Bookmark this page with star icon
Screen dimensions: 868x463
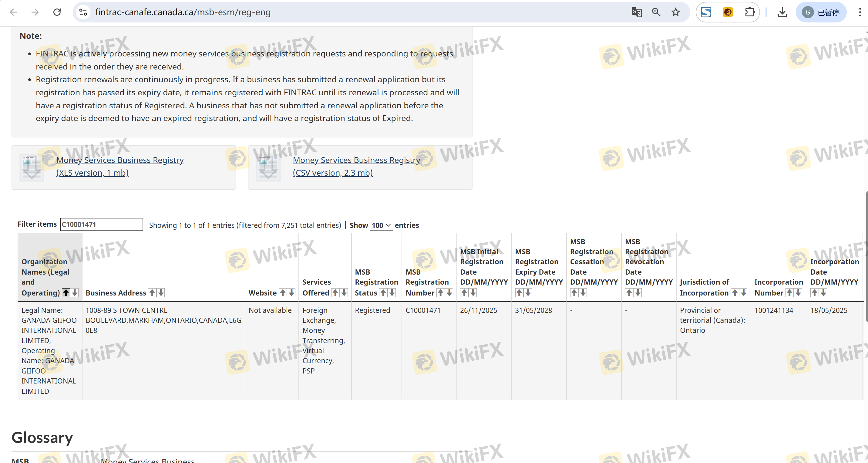(675, 12)
